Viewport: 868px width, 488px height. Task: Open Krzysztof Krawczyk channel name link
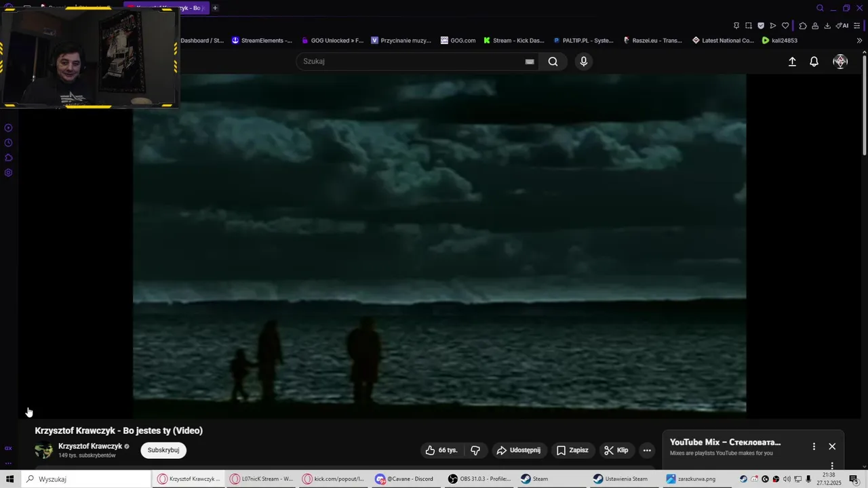pos(90,446)
